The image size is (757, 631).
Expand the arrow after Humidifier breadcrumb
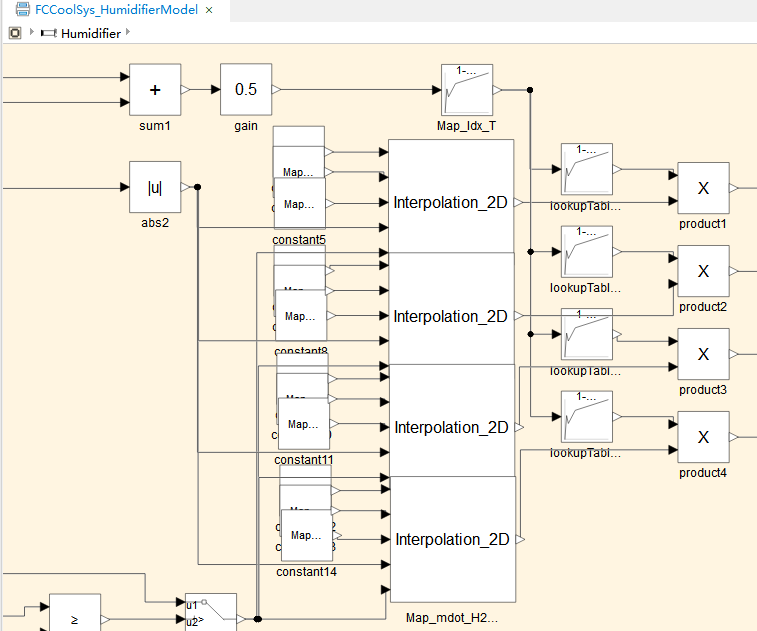(128, 32)
